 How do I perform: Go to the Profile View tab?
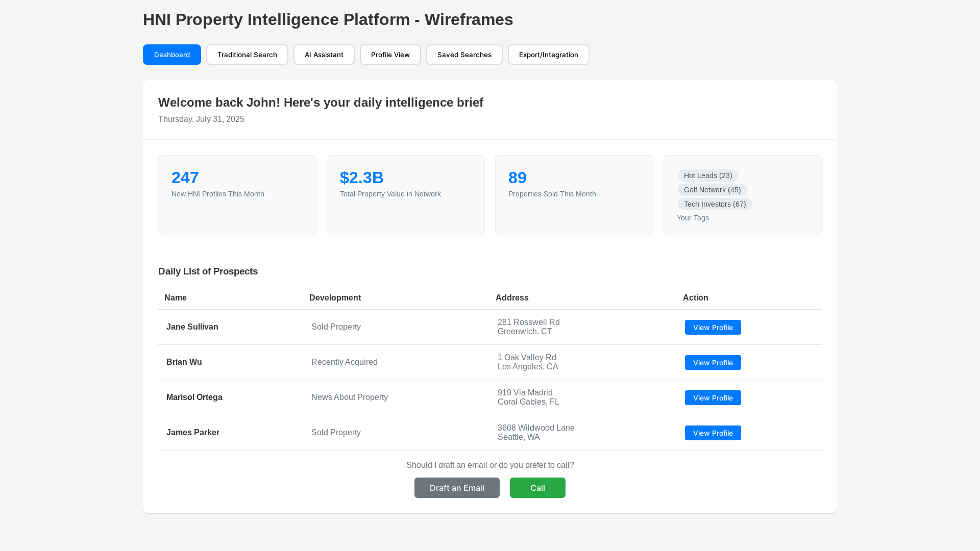click(x=390, y=55)
